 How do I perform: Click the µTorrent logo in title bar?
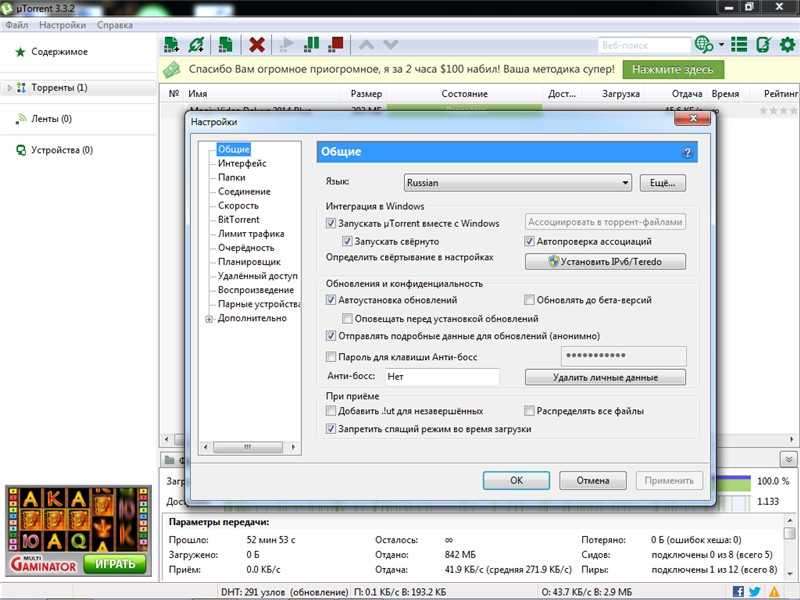[7, 8]
